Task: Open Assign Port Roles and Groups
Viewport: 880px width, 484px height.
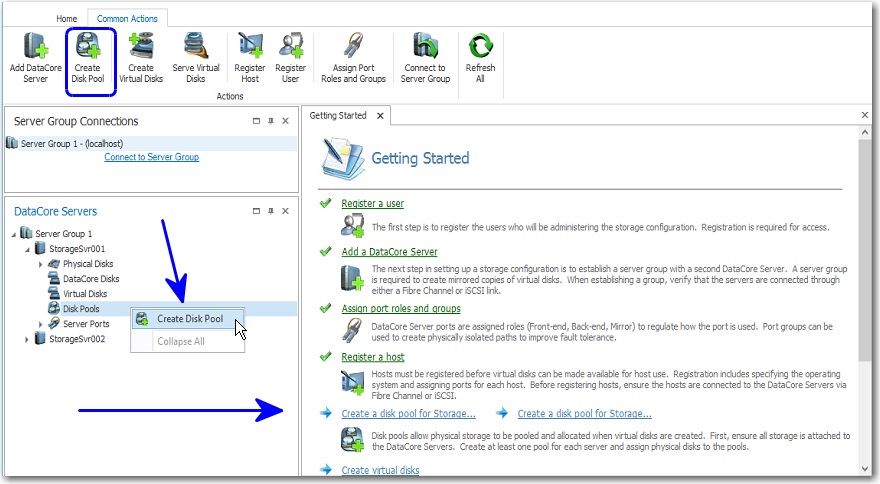Action: tap(353, 46)
